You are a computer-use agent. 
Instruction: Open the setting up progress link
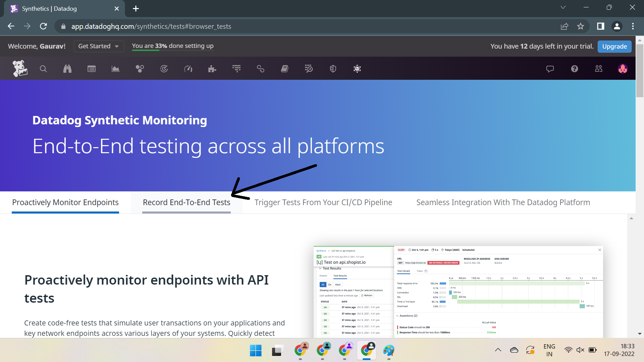pyautogui.click(x=173, y=46)
